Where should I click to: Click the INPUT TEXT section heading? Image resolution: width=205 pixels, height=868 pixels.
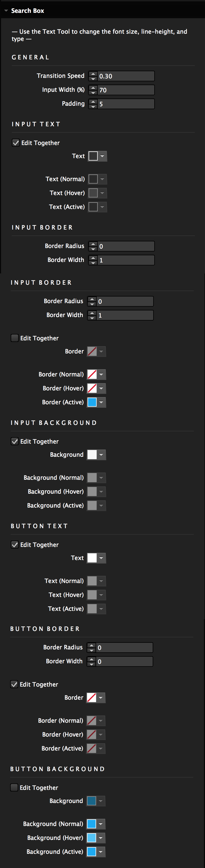pyautogui.click(x=36, y=124)
